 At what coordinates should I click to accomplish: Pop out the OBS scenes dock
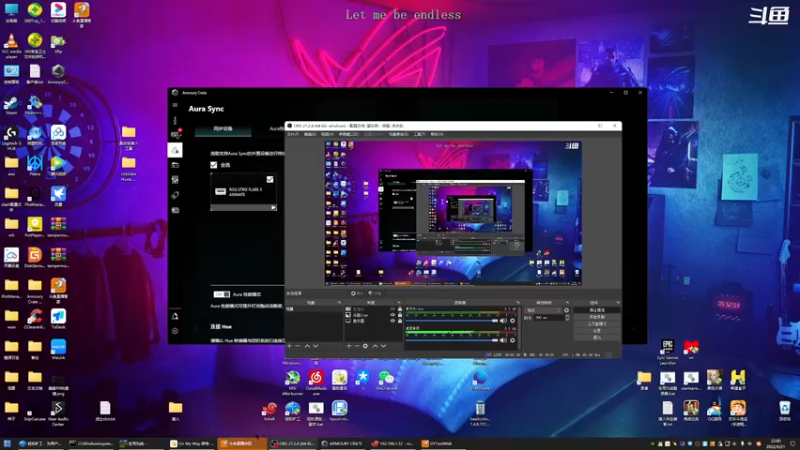coord(339,303)
